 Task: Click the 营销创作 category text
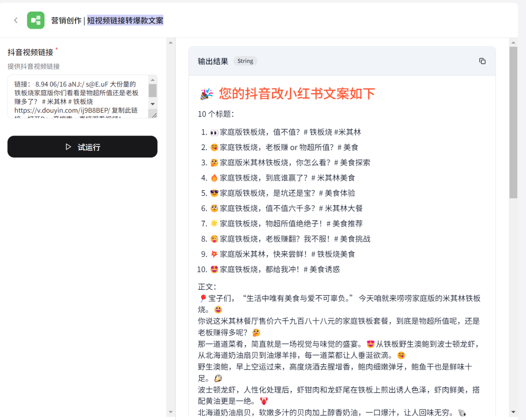tap(66, 20)
